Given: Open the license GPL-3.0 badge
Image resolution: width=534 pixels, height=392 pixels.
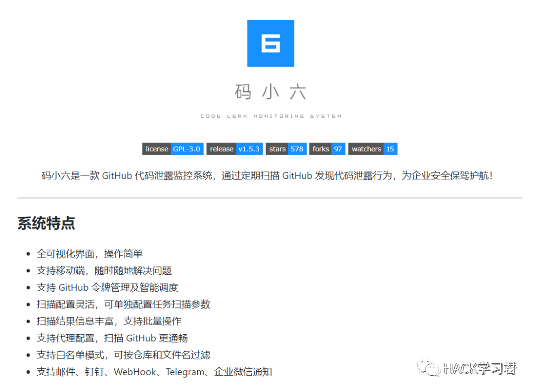Looking at the screenshot, I should click(x=173, y=149).
